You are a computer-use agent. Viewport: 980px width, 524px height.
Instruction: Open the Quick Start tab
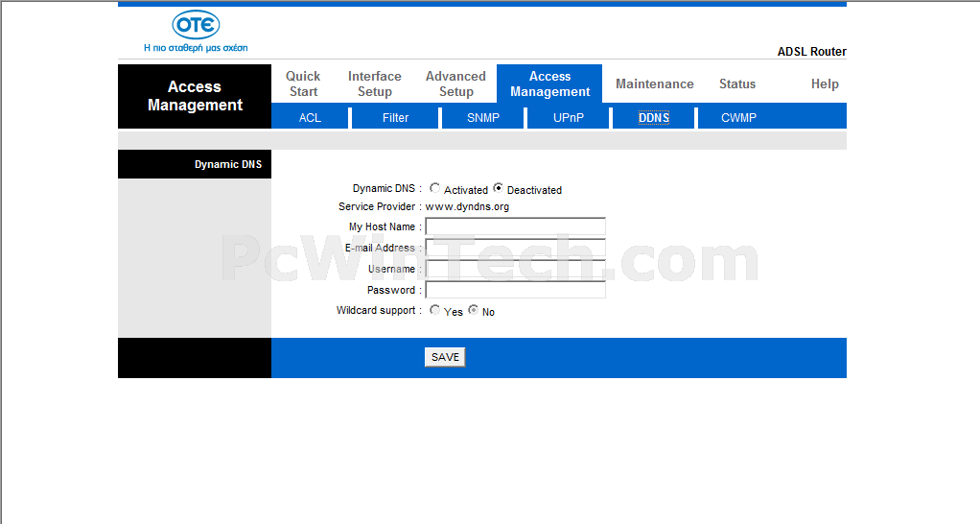pos(303,83)
